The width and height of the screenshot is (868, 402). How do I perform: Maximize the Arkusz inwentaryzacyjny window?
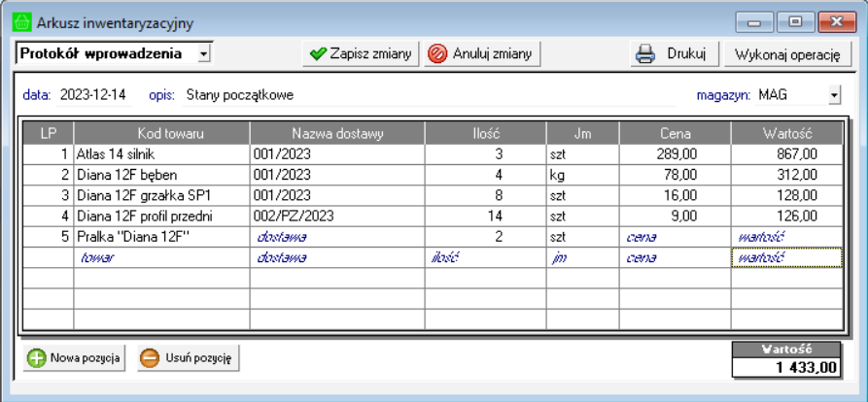click(x=795, y=20)
